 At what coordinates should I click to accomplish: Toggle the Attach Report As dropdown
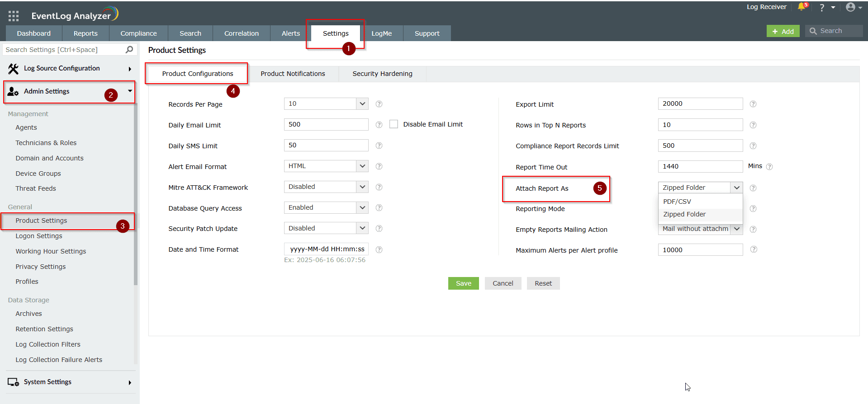(700, 188)
